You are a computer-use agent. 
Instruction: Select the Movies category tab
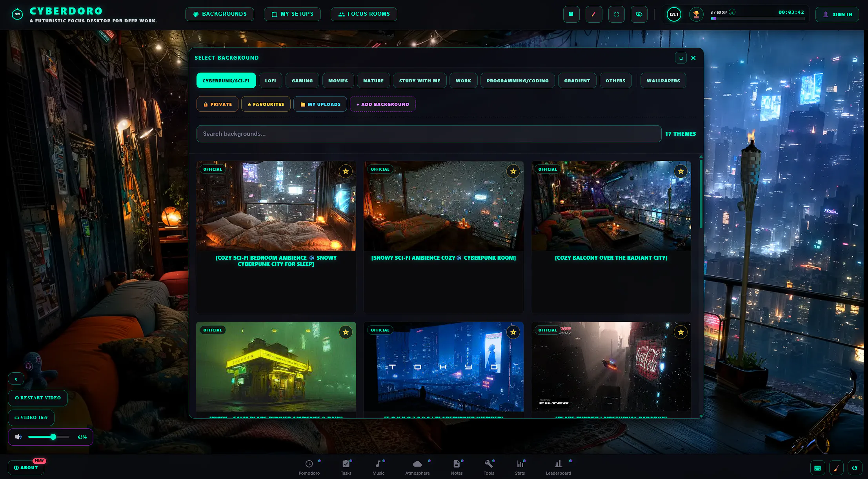pyautogui.click(x=338, y=80)
